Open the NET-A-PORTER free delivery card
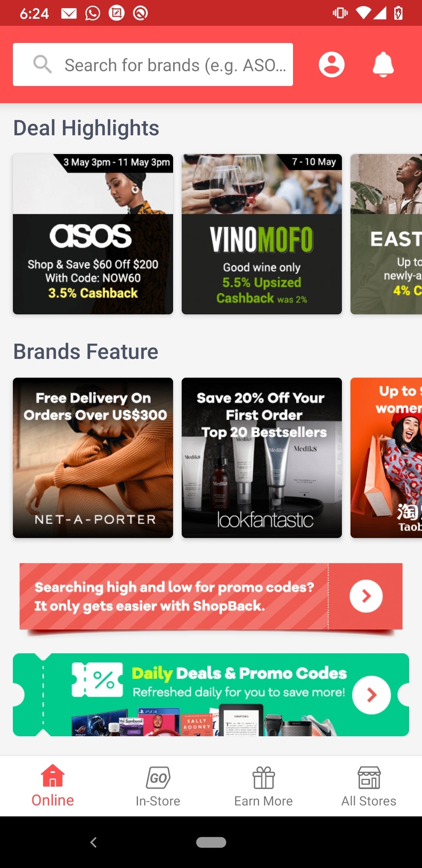The width and height of the screenshot is (422, 868). pos(93,458)
